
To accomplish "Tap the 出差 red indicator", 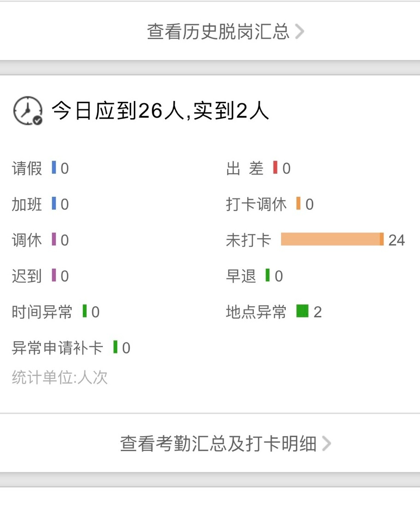I will tap(275, 167).
